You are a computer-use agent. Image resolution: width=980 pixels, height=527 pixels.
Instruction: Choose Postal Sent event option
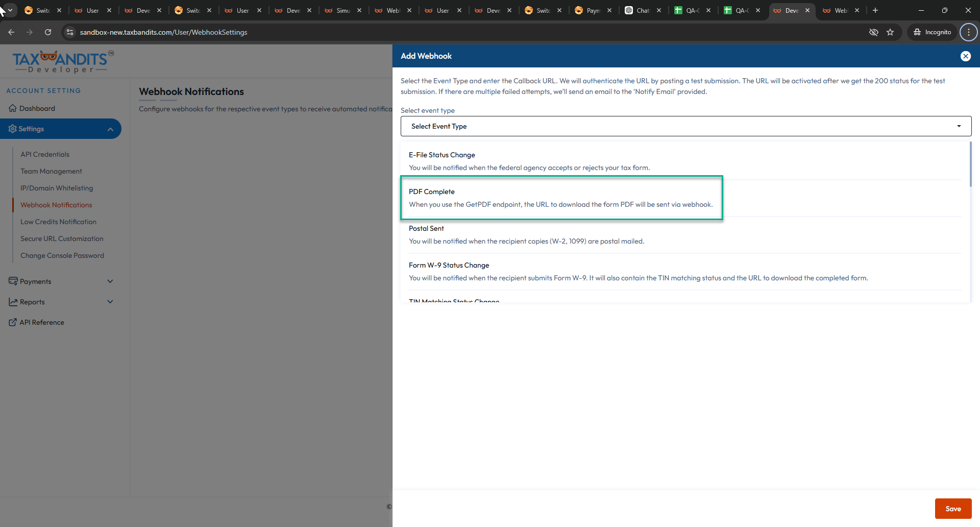[684, 235]
